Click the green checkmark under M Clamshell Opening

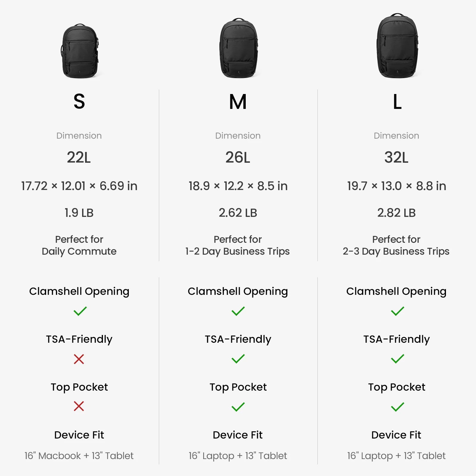[x=238, y=311]
